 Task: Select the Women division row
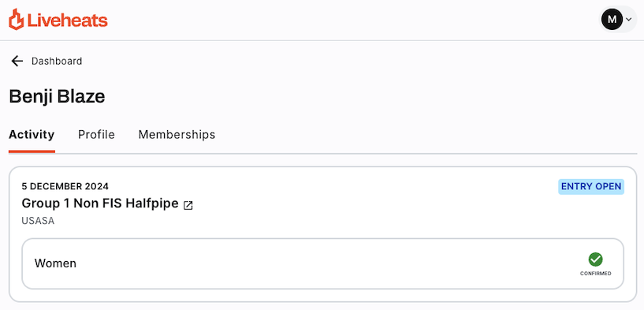point(323,264)
